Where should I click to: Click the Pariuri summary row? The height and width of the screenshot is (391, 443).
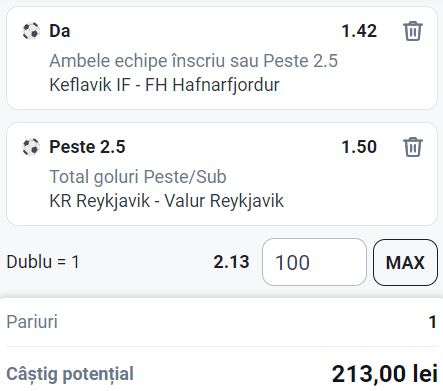pos(222,322)
